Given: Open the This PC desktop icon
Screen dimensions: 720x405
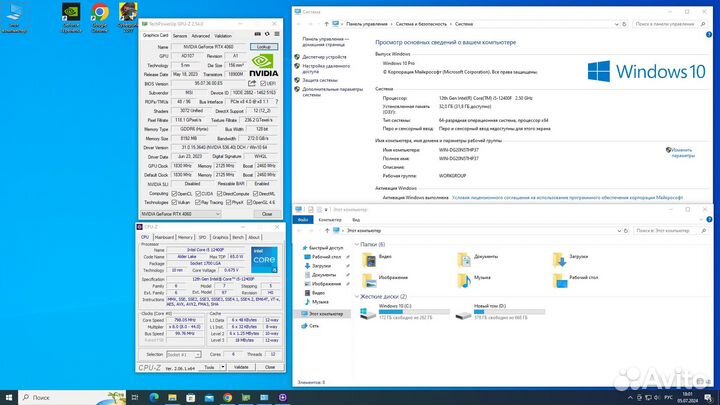Looking at the screenshot, I should [14, 17].
